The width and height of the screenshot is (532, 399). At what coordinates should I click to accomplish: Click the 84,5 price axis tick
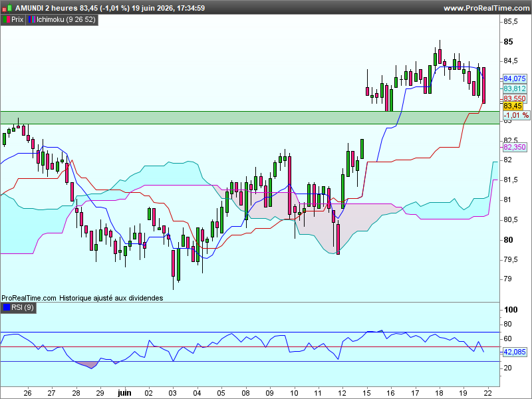pos(511,61)
